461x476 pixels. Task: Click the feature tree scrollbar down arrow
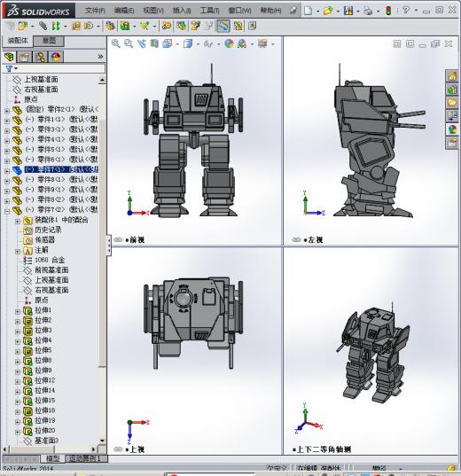pos(102,441)
